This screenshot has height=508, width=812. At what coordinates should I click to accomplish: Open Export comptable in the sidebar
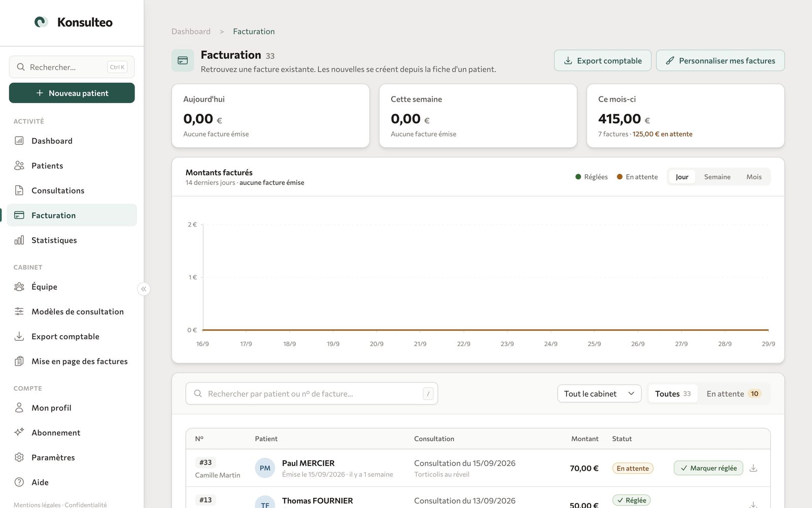(x=72, y=336)
